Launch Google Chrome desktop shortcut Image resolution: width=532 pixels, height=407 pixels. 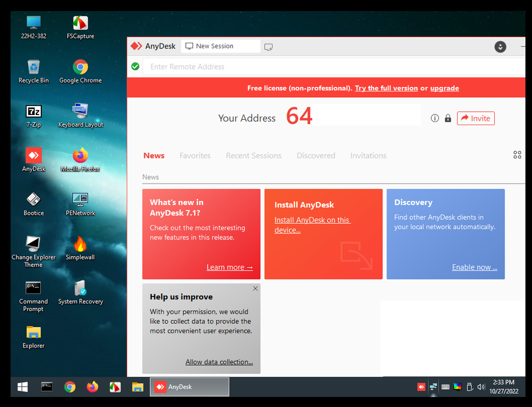click(x=80, y=71)
